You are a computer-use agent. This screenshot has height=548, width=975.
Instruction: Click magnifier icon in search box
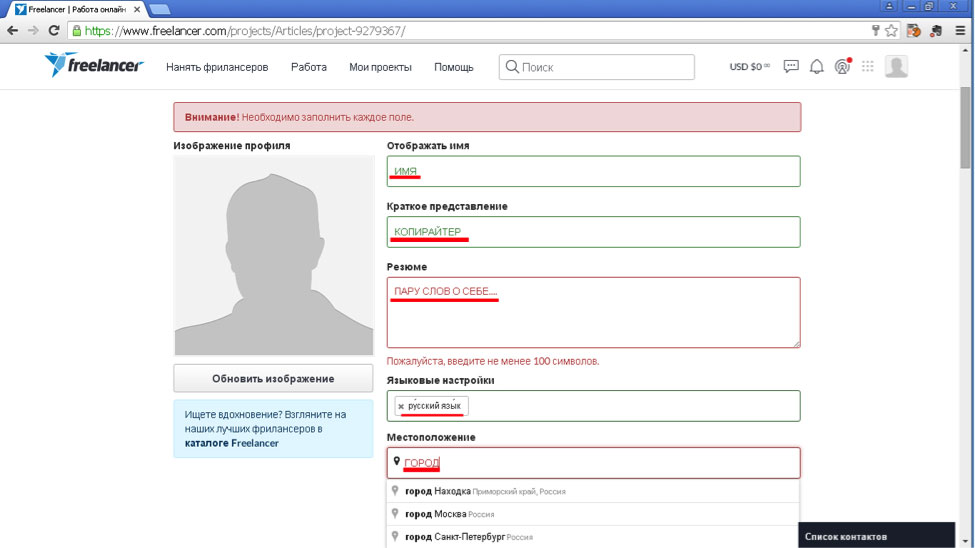(512, 67)
